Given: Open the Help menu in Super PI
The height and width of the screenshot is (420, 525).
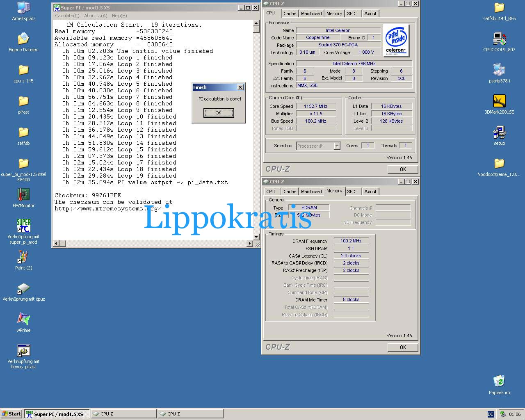Looking at the screenshot, I should click(119, 16).
